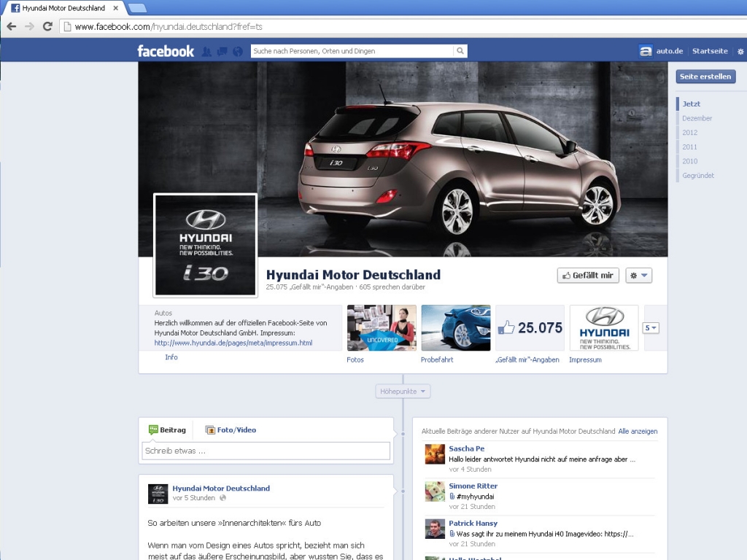Go back with browser back arrow

pyautogui.click(x=12, y=27)
